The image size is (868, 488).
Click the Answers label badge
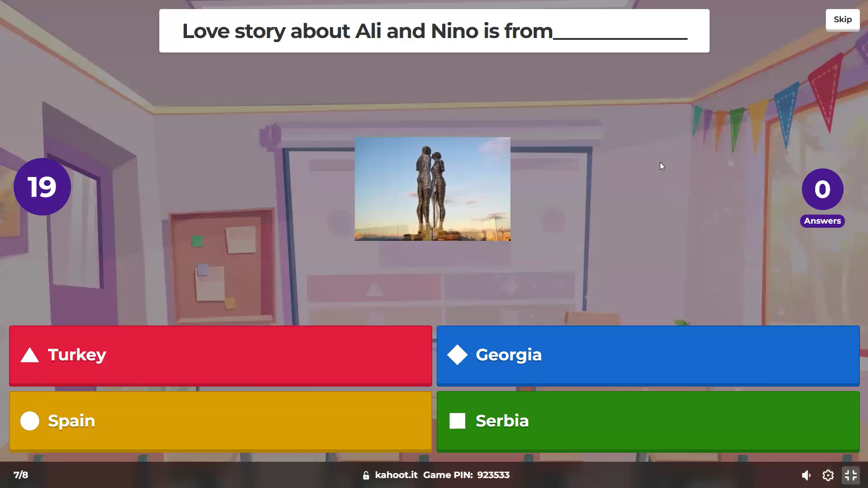pos(822,221)
